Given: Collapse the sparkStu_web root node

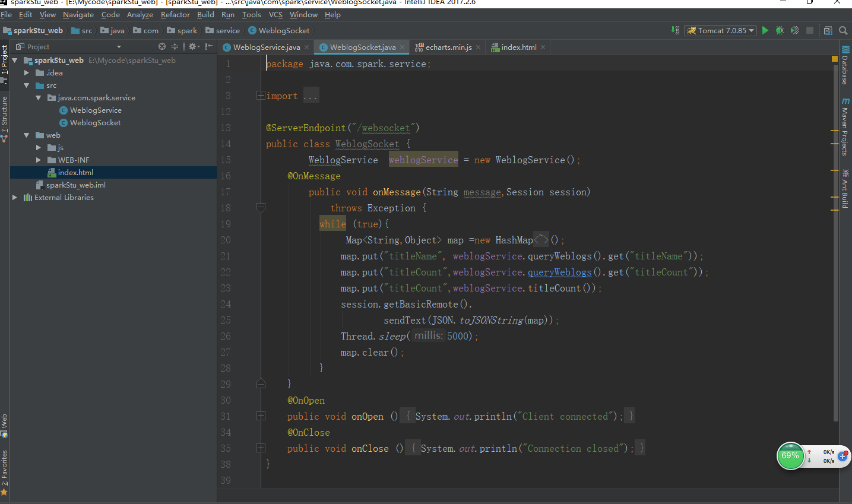Looking at the screenshot, I should click(x=15, y=61).
